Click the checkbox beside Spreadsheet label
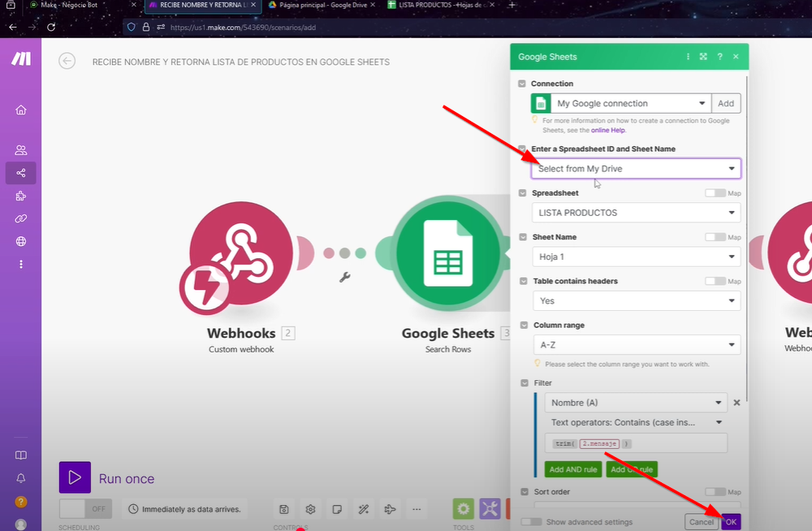The width and height of the screenshot is (812, 531). point(522,192)
